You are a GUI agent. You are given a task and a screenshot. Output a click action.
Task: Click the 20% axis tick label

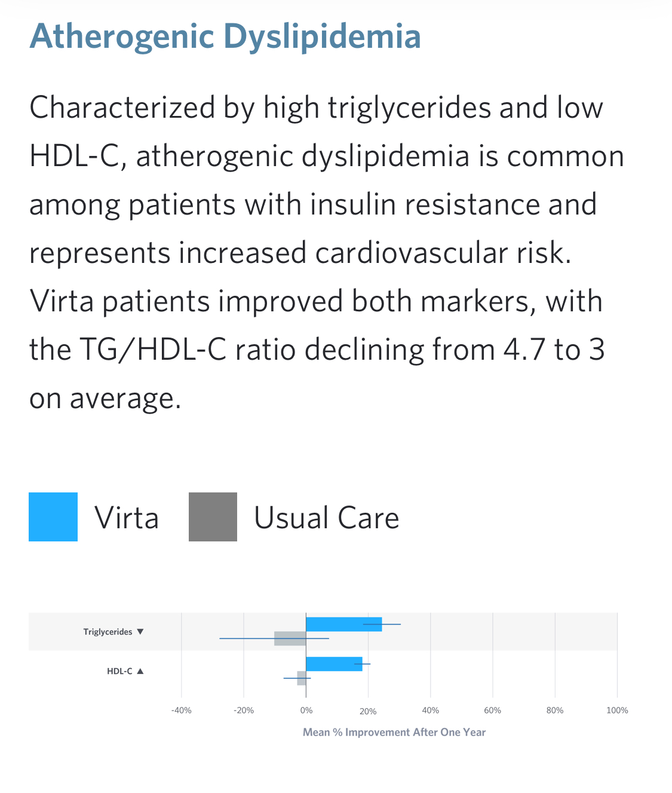coord(368,711)
